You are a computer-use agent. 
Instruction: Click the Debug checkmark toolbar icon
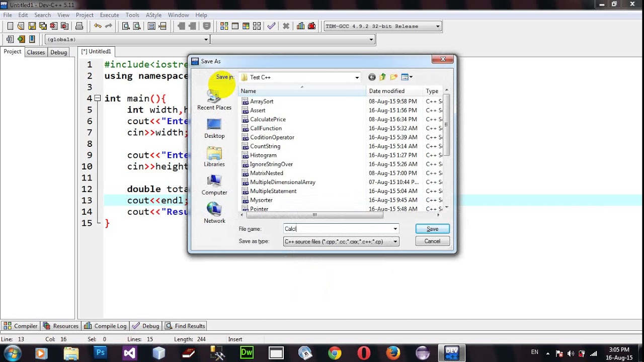tap(272, 26)
